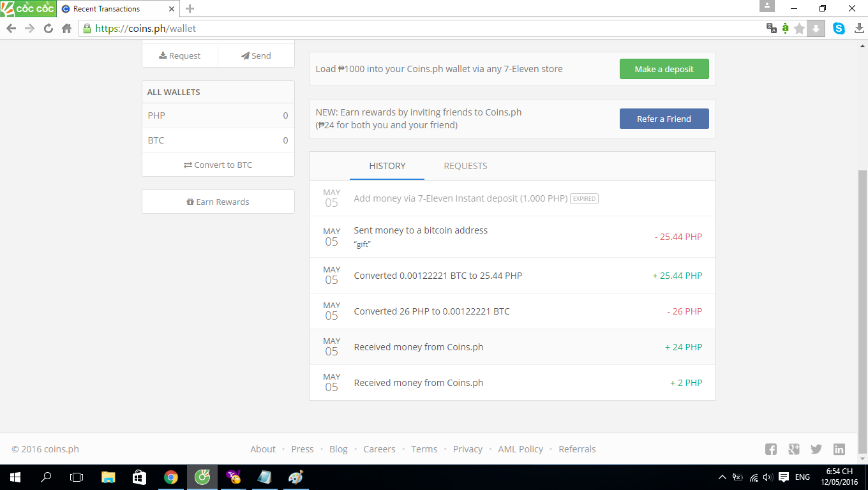Click the ALL WALLETS heading
Screen dimensions: 868x490
(x=174, y=92)
